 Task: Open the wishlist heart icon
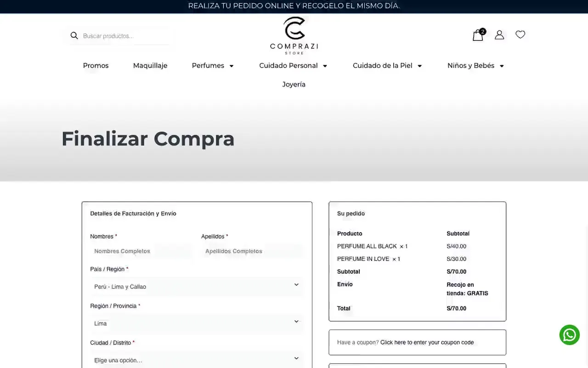click(x=520, y=34)
